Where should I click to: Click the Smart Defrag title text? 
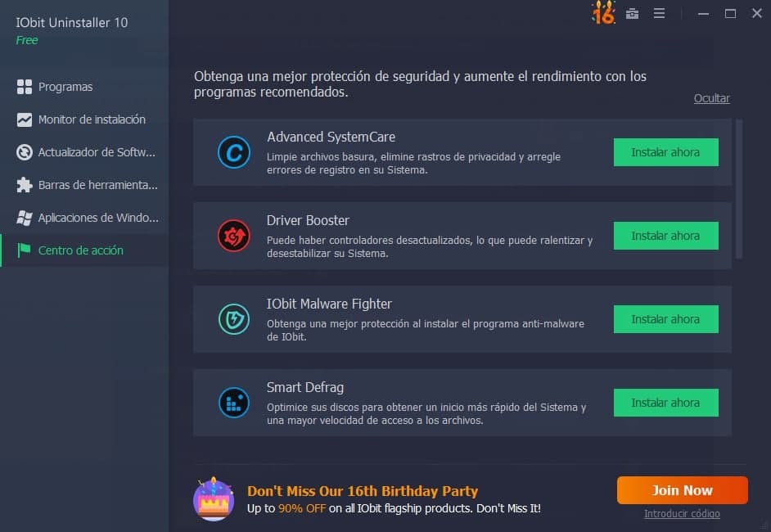(304, 387)
